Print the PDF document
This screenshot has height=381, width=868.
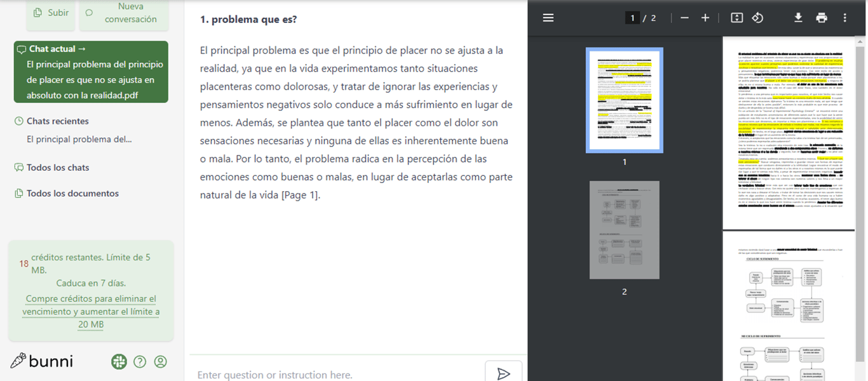(822, 18)
